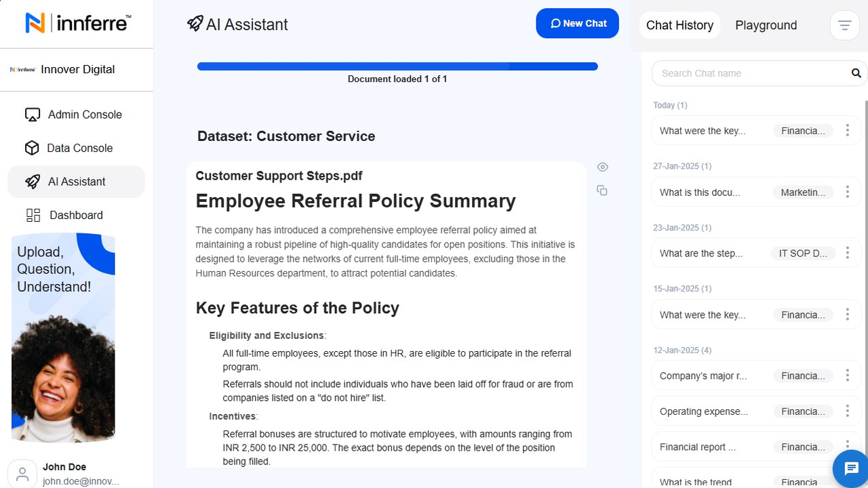Start a New Chat

(578, 23)
